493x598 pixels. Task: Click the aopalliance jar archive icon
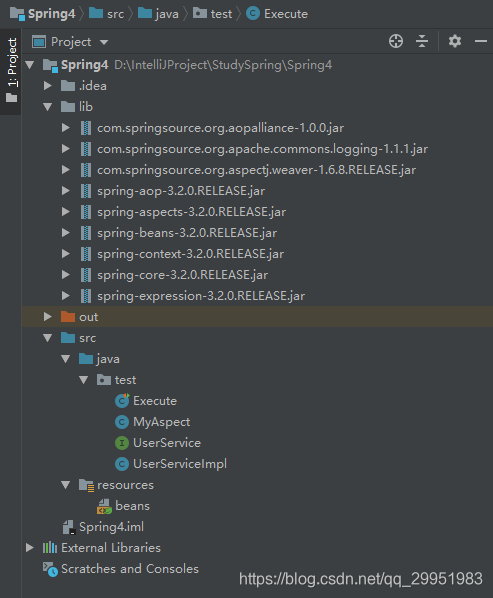86,128
